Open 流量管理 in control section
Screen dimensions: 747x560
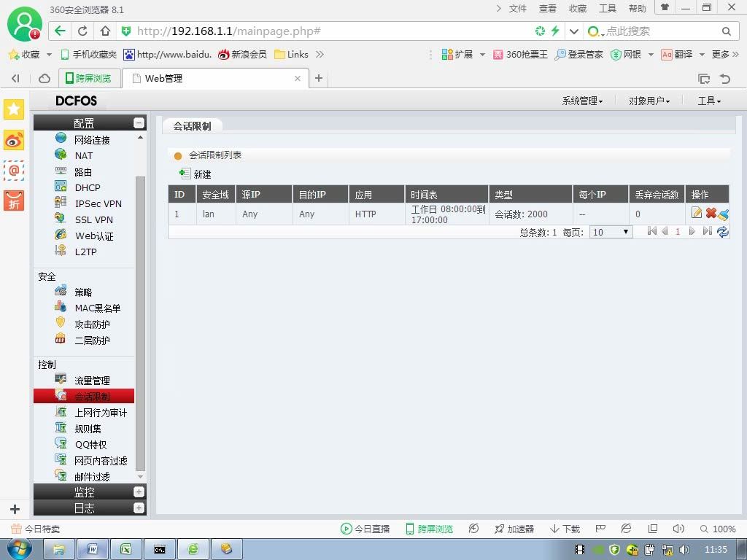tap(92, 381)
